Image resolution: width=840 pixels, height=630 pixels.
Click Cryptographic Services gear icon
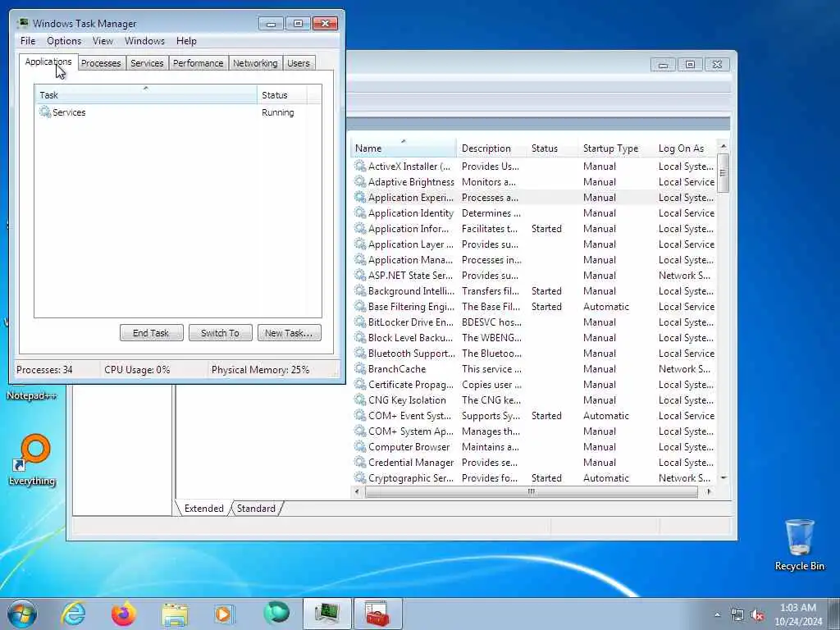click(360, 478)
